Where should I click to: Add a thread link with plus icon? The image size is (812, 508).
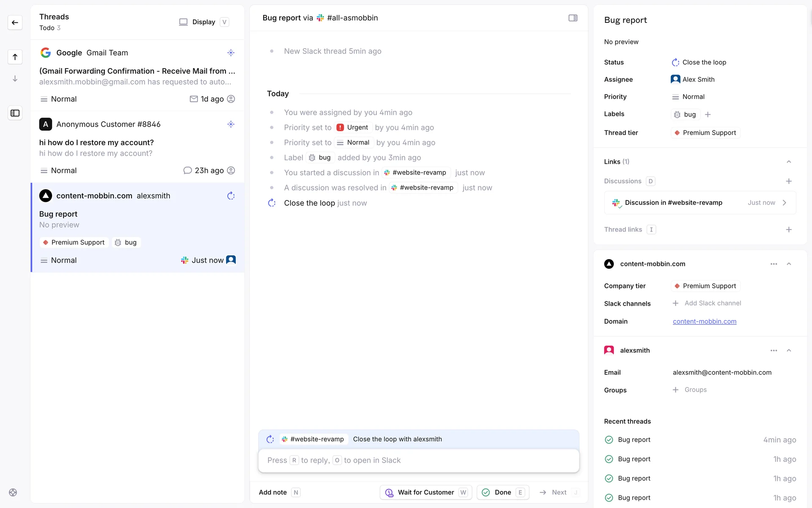789,229
